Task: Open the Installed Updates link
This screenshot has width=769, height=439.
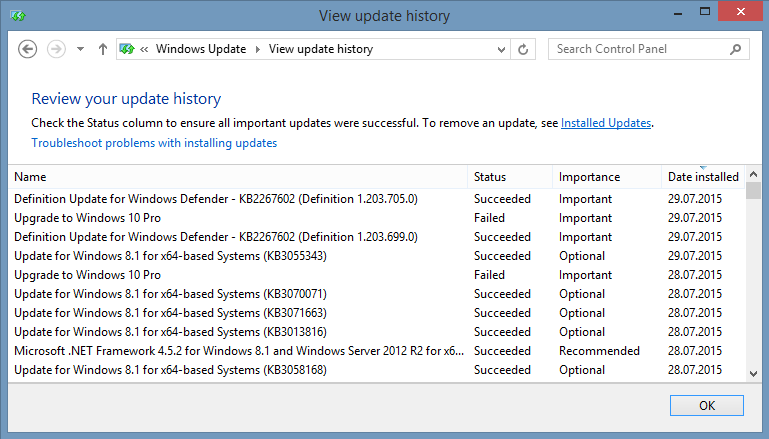Action: (x=606, y=123)
